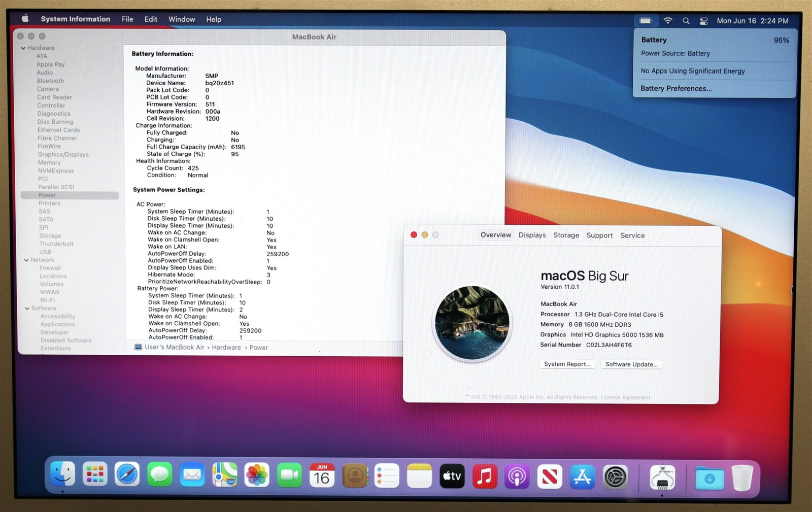
Task: Launch Safari from the dock
Action: tap(127, 475)
